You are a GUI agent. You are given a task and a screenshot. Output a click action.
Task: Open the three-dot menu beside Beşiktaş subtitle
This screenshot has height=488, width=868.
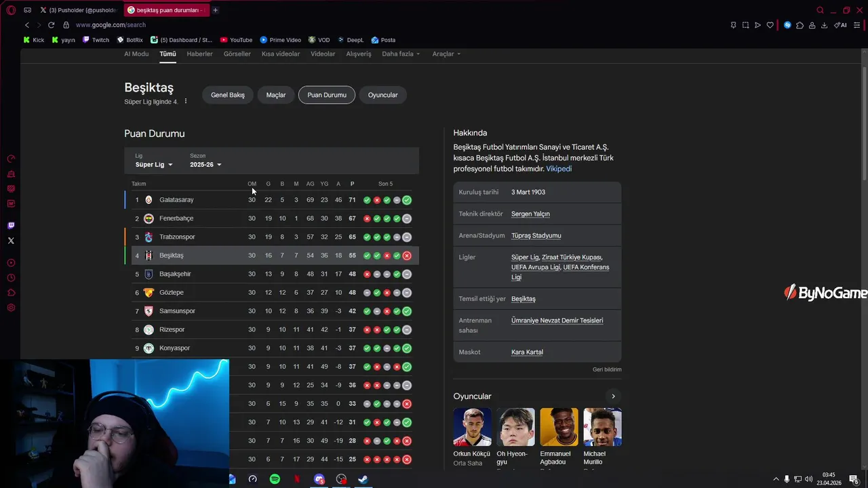coord(186,102)
